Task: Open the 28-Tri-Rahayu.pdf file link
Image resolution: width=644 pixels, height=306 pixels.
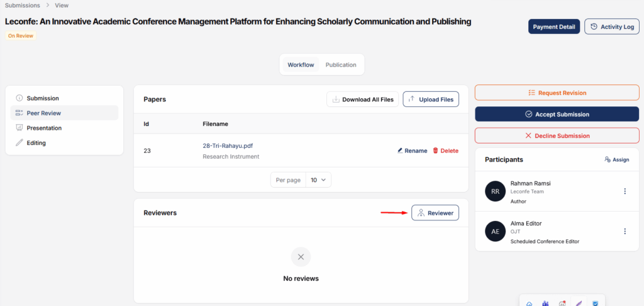Action: click(227, 145)
